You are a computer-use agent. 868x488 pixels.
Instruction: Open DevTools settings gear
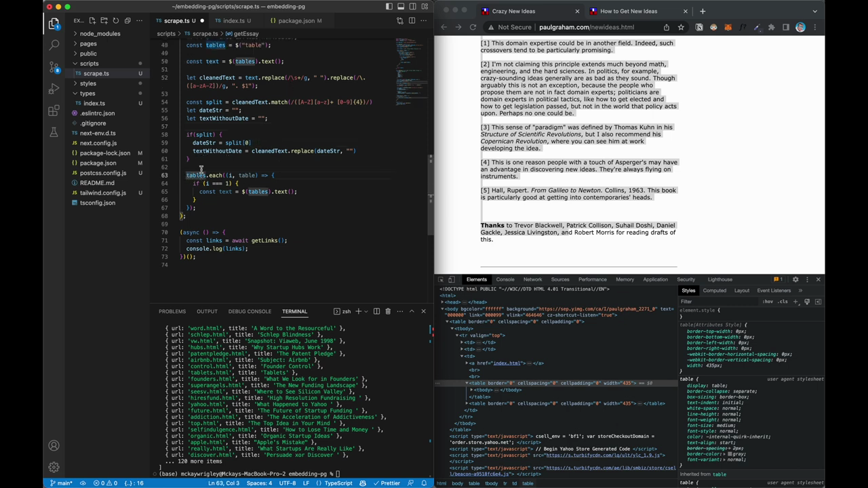pyautogui.click(x=795, y=279)
